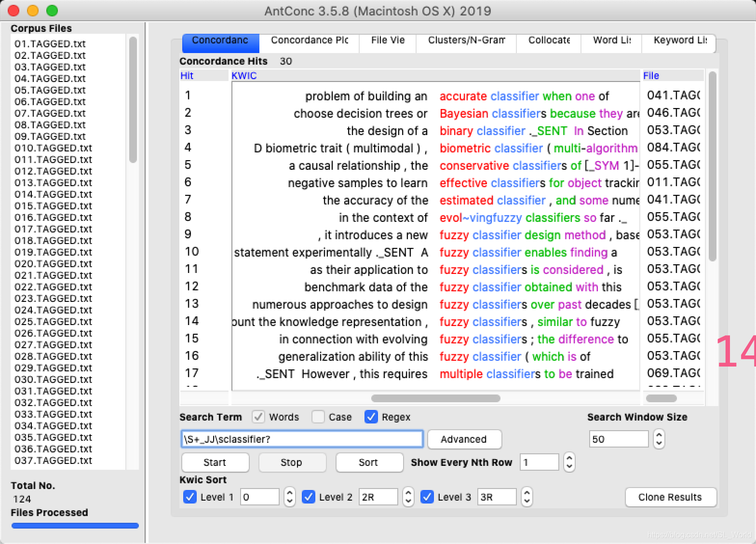Screen dimensions: 756x544
Task: Click the Level 3 sort value field showing 3R
Action: coord(497,497)
